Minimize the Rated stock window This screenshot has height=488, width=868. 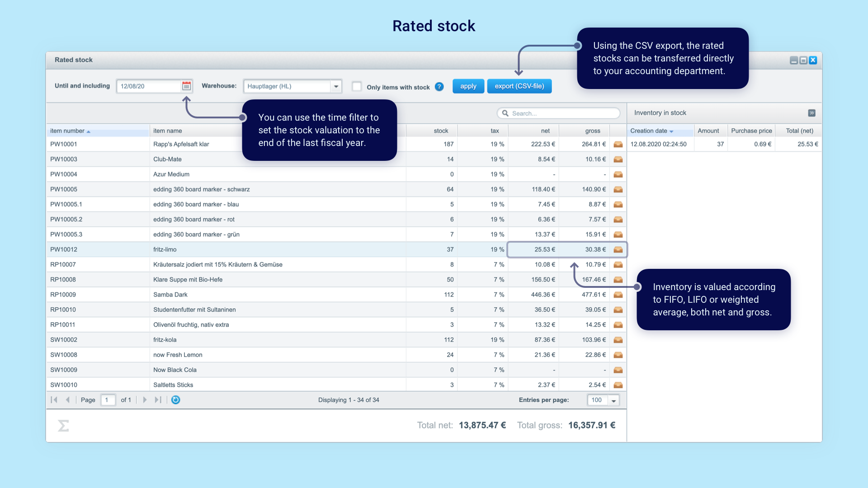click(794, 60)
